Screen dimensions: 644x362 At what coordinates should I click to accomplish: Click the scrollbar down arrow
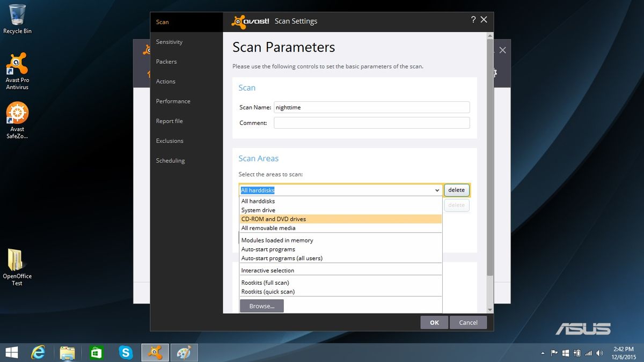[489, 309]
